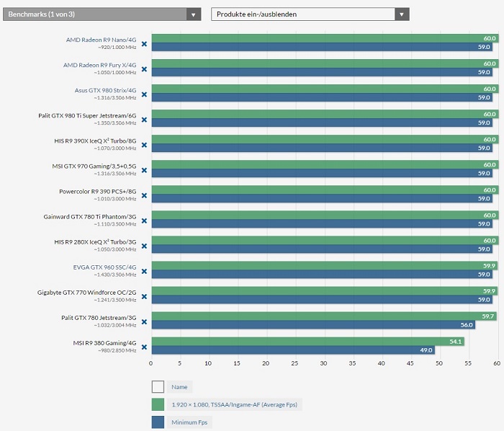Click X beside Gigabyte GTX 770 Windforce OC/2G

pyautogui.click(x=144, y=296)
